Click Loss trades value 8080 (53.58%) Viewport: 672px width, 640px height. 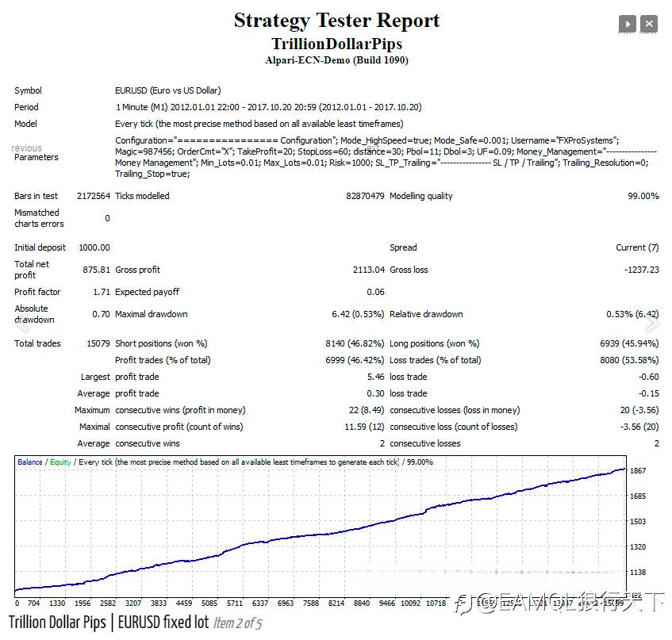tap(629, 360)
